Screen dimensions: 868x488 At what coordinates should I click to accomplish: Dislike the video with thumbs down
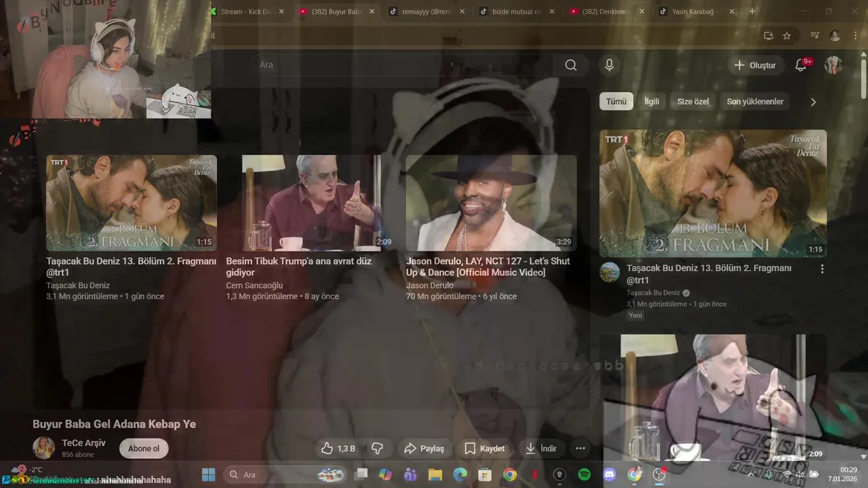point(378,449)
